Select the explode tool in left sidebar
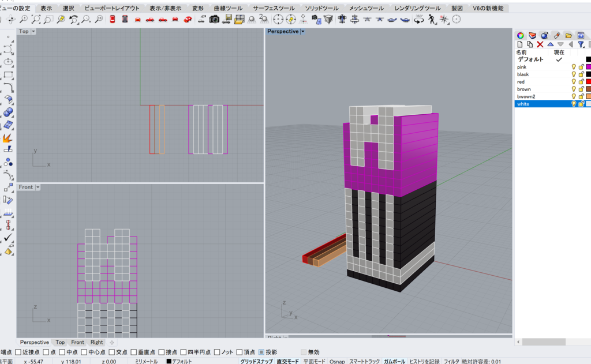The height and width of the screenshot is (364, 591). point(8,138)
